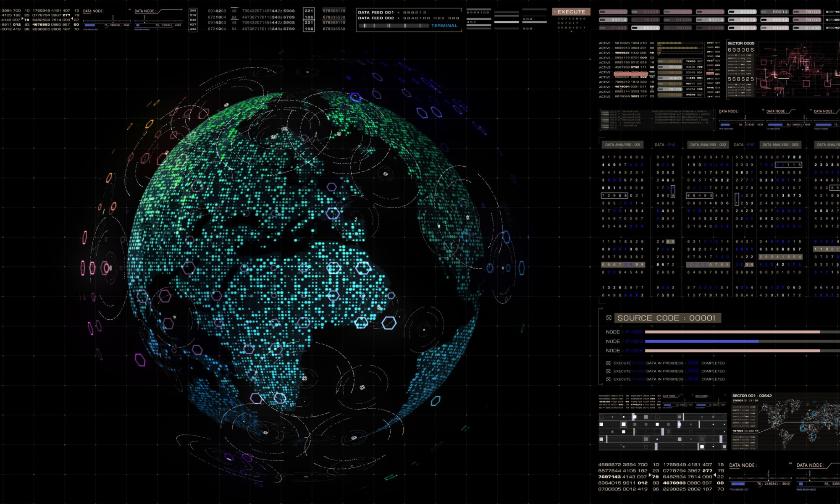Open the SECTOR 0005 red circuit map
This screenshot has height=504, width=840.
coord(798,69)
